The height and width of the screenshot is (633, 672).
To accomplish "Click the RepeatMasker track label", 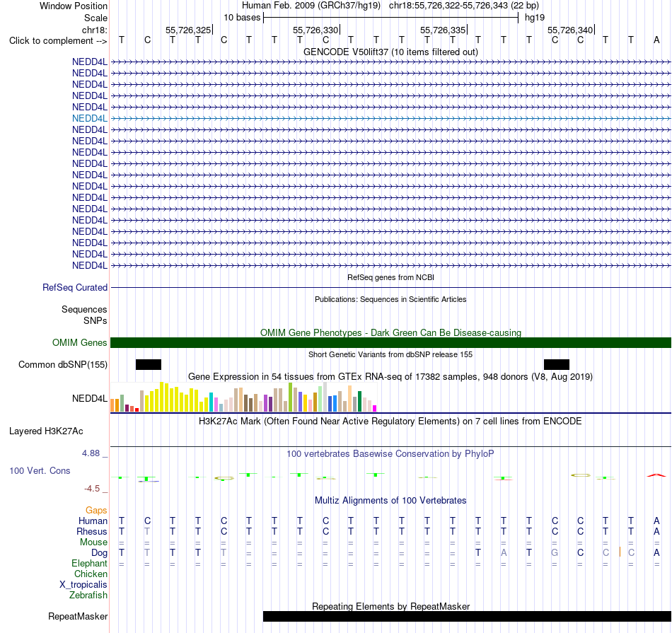I will coord(78,616).
